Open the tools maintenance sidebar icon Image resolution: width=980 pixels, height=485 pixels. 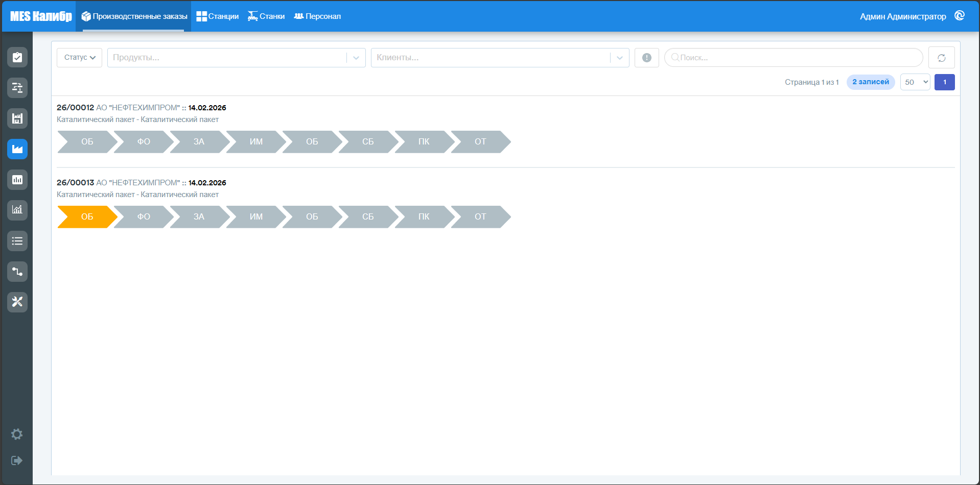point(17,302)
